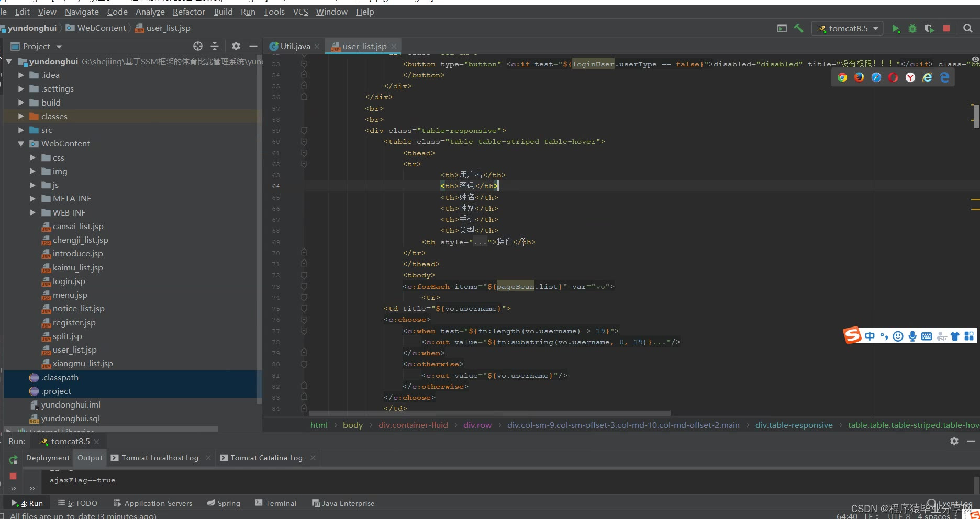Open register.jsp in project tree
The image size is (980, 519).
pos(74,322)
